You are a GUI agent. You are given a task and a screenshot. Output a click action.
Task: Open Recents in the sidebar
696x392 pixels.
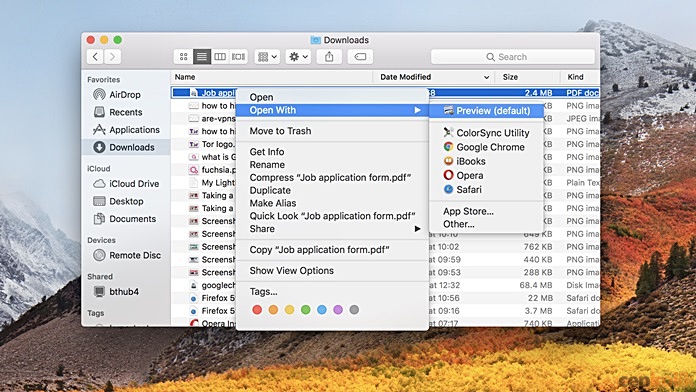click(118, 112)
